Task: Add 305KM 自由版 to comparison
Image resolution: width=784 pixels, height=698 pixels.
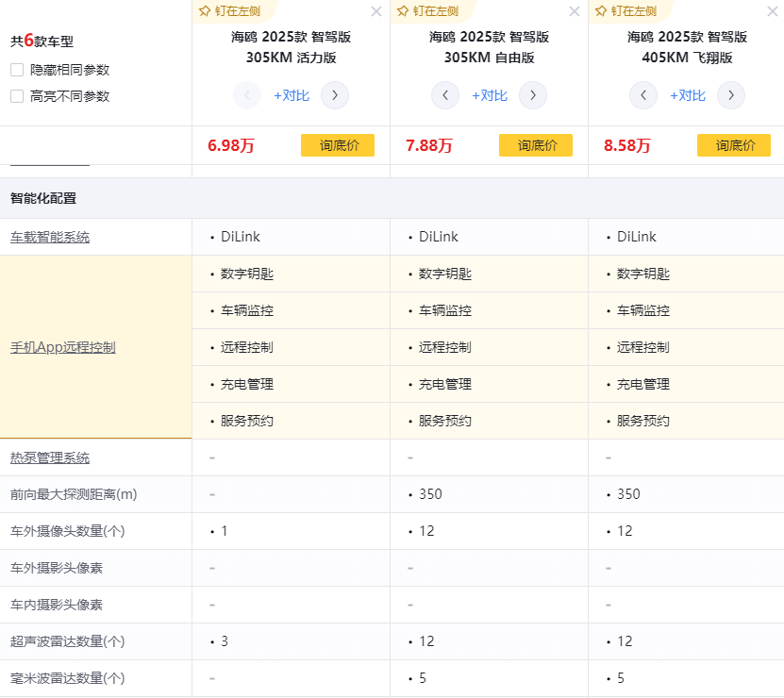Action: [x=490, y=95]
